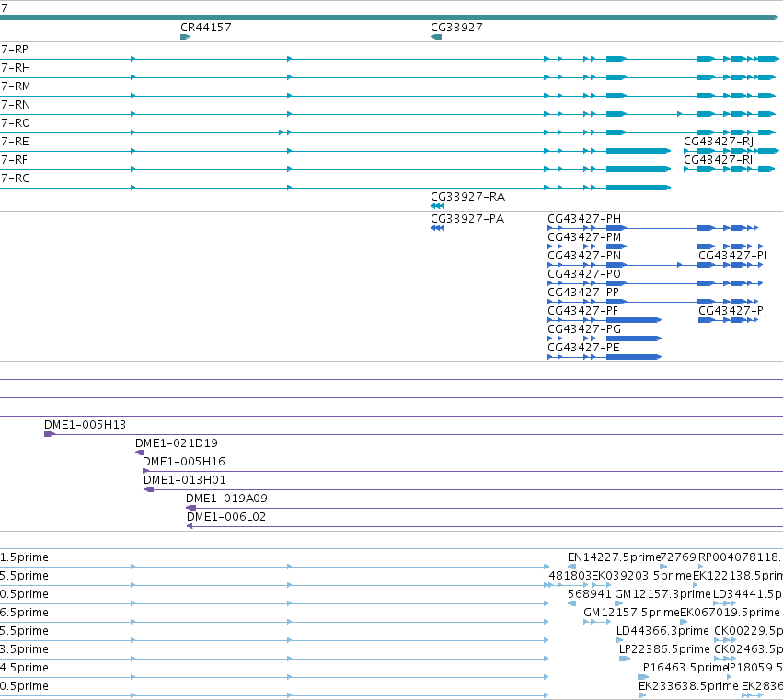Select the thick exon block of CG43427-PF
This screenshot has width=783, height=700.
[634, 320]
